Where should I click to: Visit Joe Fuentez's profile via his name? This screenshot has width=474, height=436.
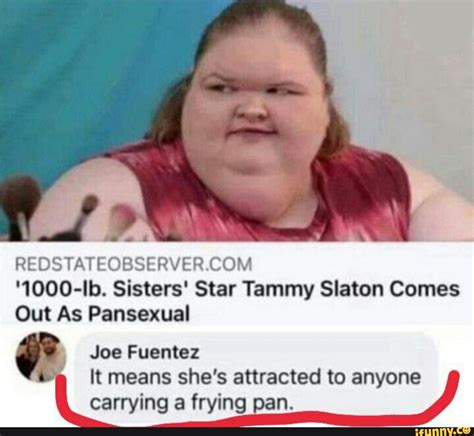(145, 353)
